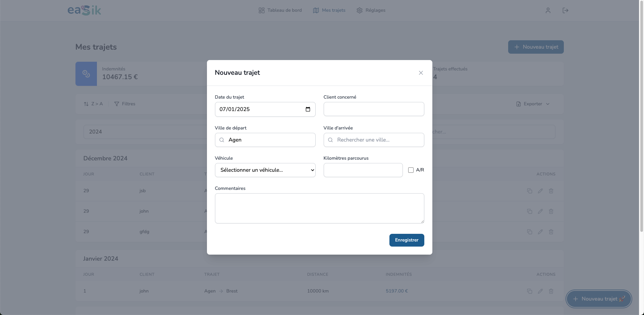
Task: Click the Décembre 2024 section heading
Action: (105, 158)
